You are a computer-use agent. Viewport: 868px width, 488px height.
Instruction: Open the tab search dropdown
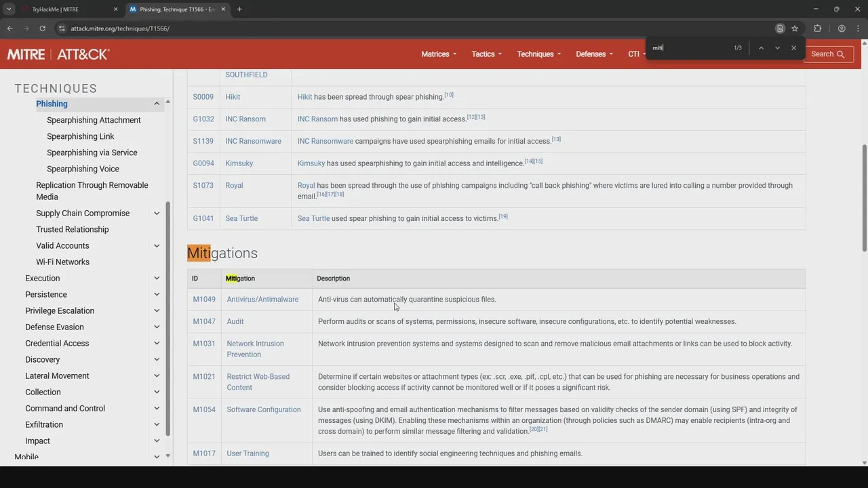pos(9,9)
